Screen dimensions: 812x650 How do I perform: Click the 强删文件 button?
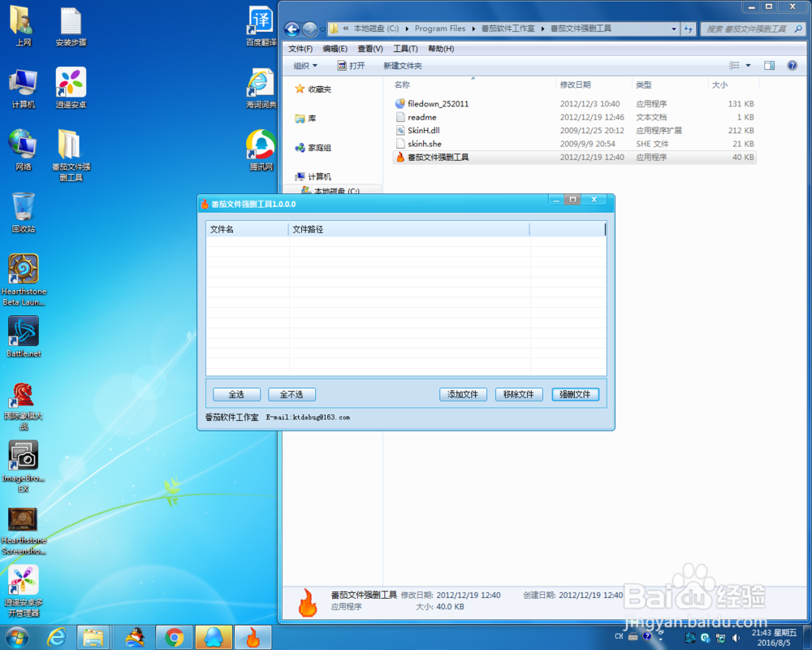coord(575,394)
